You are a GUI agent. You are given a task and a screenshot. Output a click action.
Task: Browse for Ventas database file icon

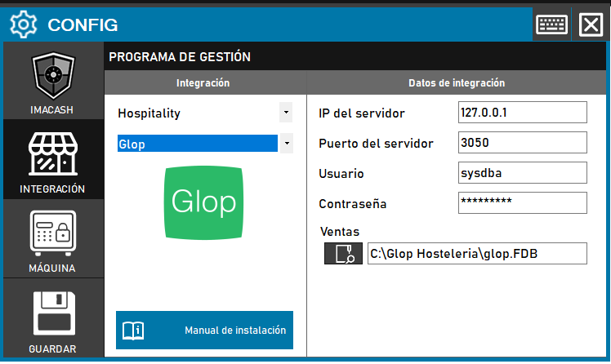pyautogui.click(x=343, y=254)
